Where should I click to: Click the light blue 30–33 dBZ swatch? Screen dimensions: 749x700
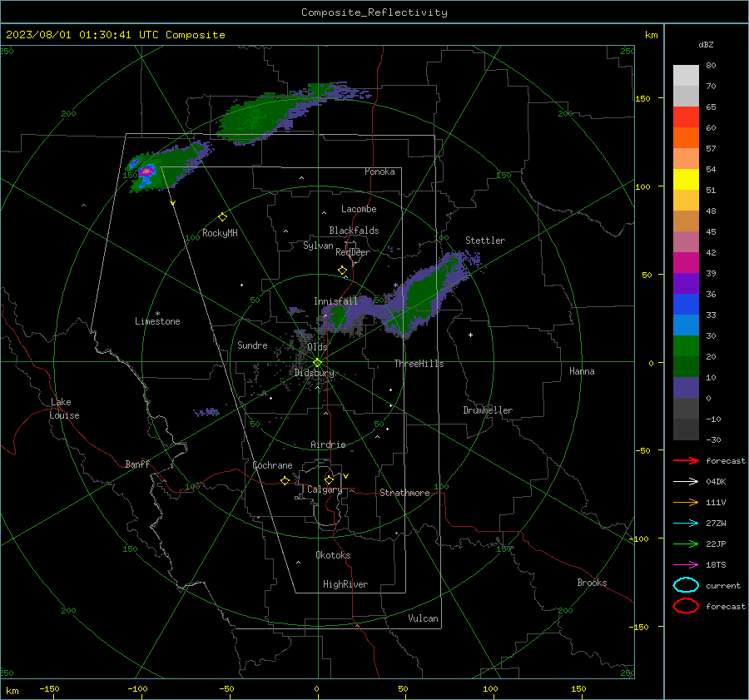(x=686, y=325)
